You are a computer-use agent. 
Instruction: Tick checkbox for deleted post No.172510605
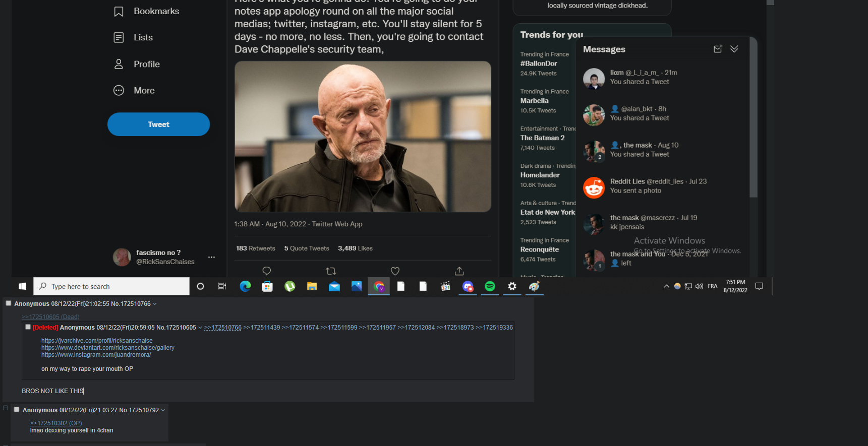click(x=28, y=327)
